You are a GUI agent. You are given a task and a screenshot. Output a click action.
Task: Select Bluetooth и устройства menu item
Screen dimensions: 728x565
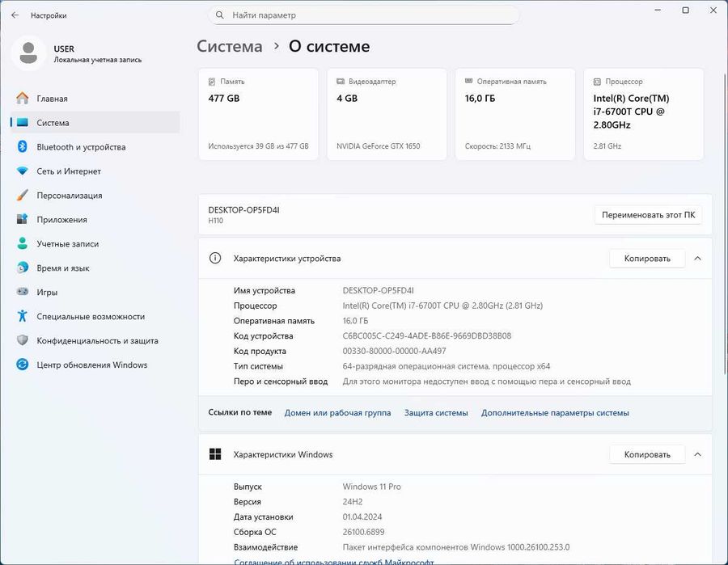coord(95,146)
